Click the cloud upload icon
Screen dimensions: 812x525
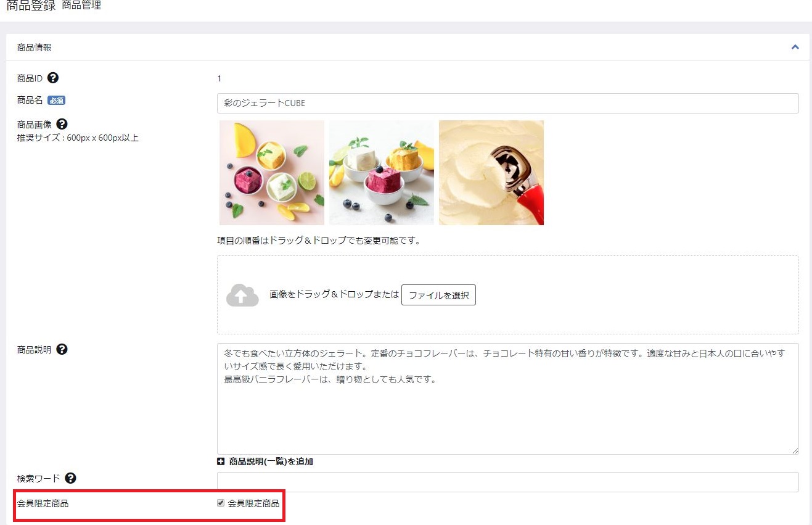(242, 296)
